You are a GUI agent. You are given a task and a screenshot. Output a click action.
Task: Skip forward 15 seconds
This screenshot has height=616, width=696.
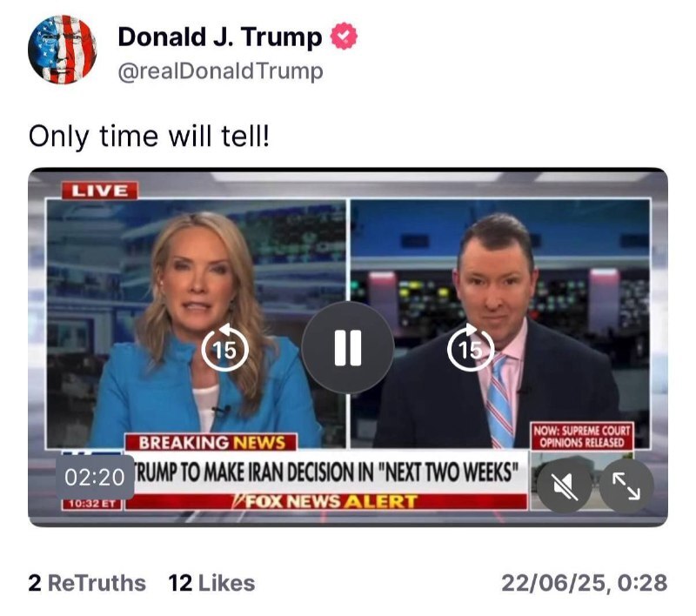click(471, 348)
